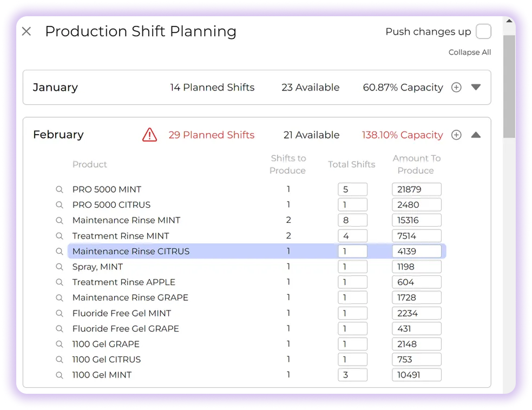Click the red warning triangle for February
532x410 pixels.
(x=149, y=135)
